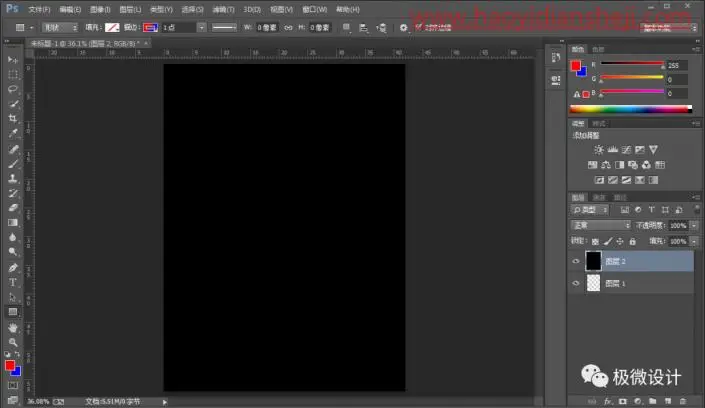Select the Clone Stamp tool

(x=13, y=179)
